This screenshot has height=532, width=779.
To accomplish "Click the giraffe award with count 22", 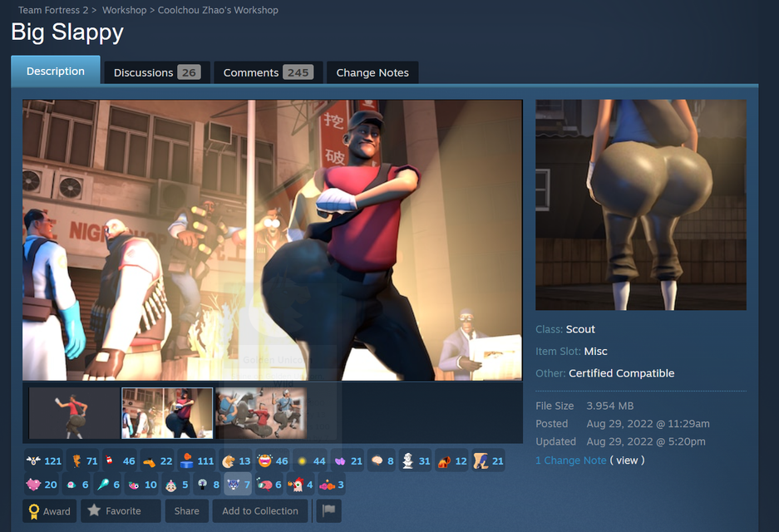I will [157, 461].
